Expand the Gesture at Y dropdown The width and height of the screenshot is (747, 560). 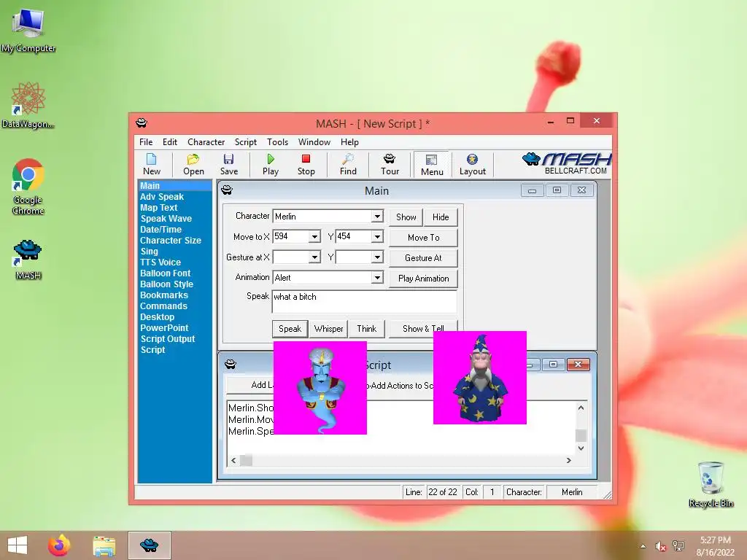(377, 257)
